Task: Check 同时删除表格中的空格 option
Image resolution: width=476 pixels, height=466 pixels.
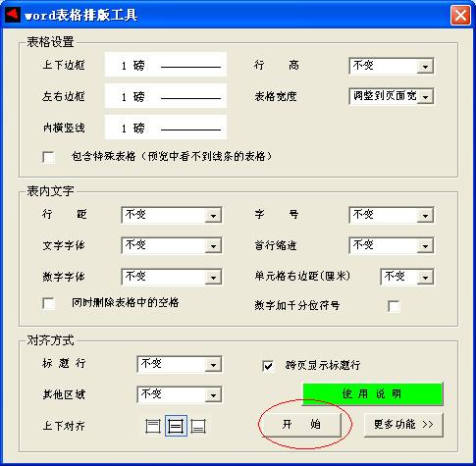Action: tap(48, 303)
